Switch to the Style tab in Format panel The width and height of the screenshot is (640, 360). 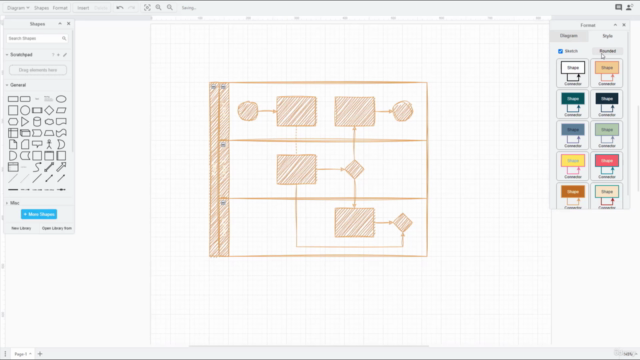(607, 36)
